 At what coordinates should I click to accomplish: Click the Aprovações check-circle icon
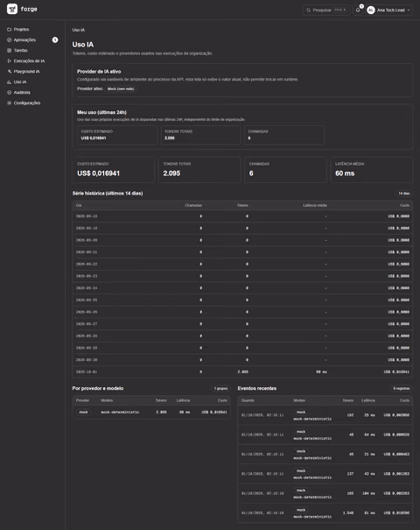tap(9, 40)
